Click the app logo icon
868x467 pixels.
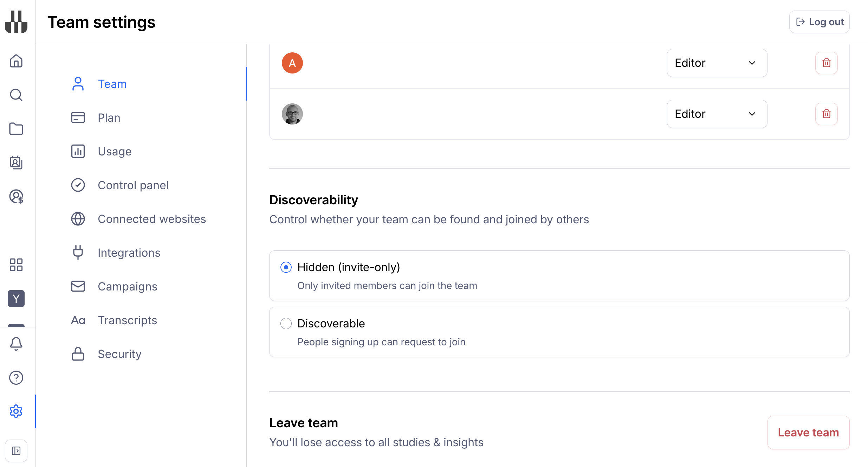(x=16, y=22)
